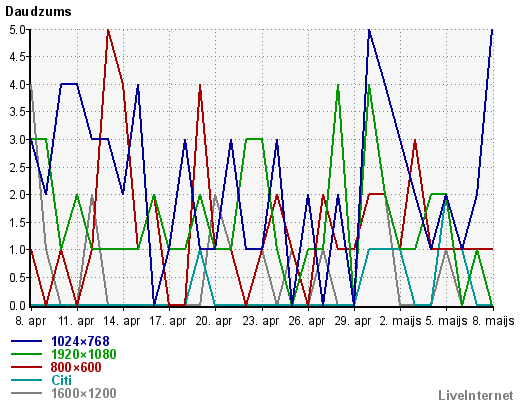Click the green line swatch for 1920×1080
520x405 pixels.
[26, 354]
